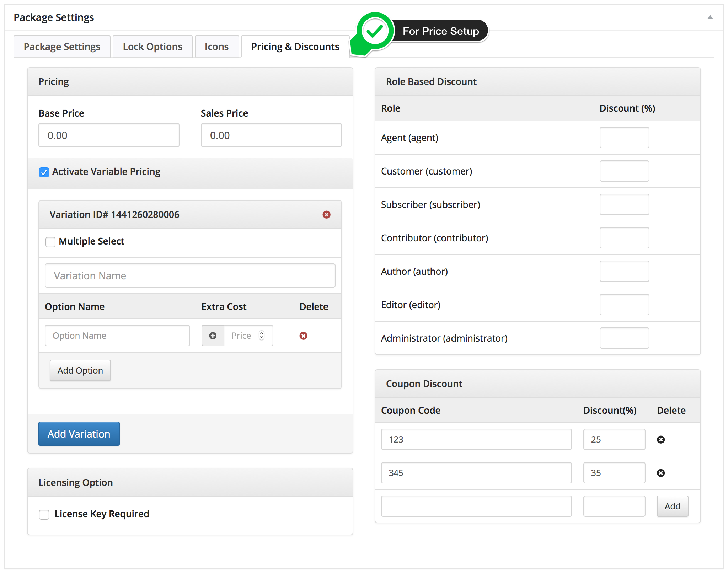Screen dimensions: 728x573
Task: Focus the Sales Price field
Action: [271, 135]
